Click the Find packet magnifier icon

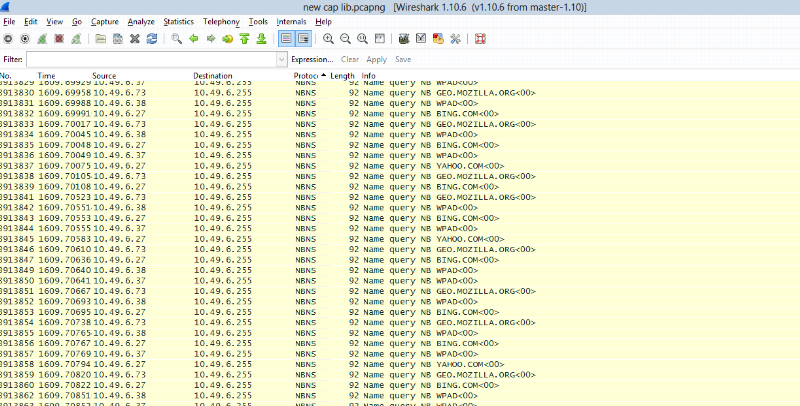[176, 39]
